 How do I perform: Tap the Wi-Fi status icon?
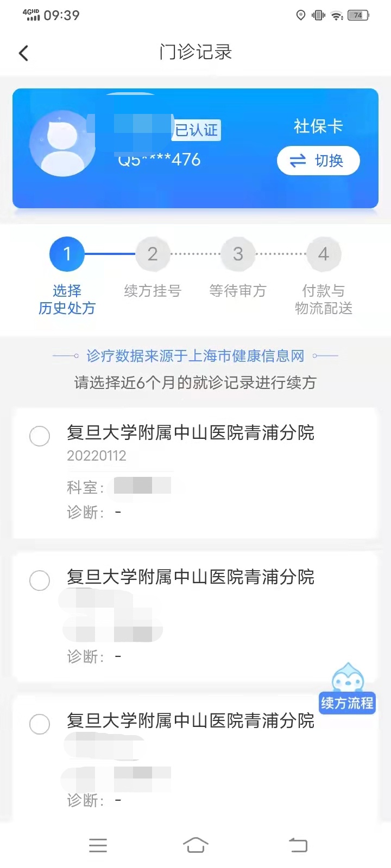click(x=337, y=15)
